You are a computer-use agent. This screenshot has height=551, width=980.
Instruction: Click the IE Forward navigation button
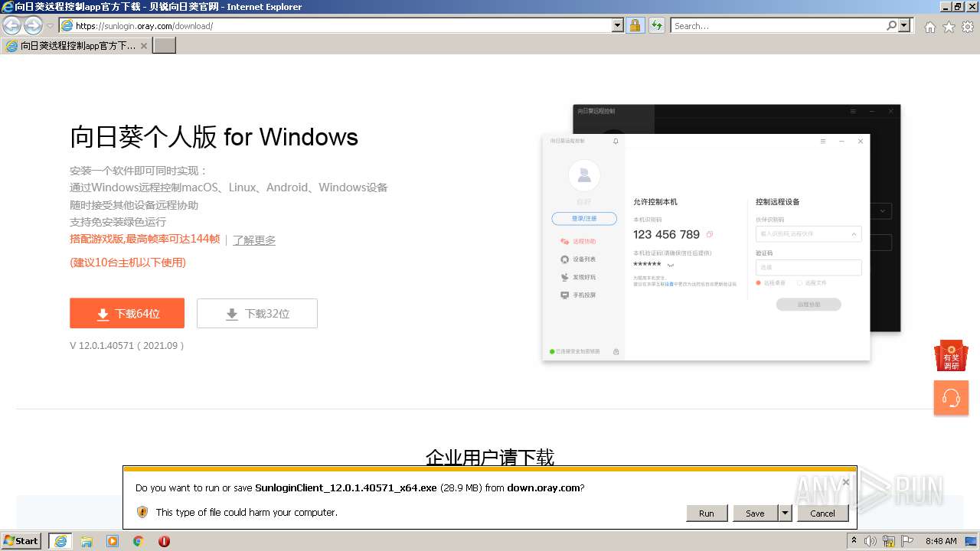point(33,25)
